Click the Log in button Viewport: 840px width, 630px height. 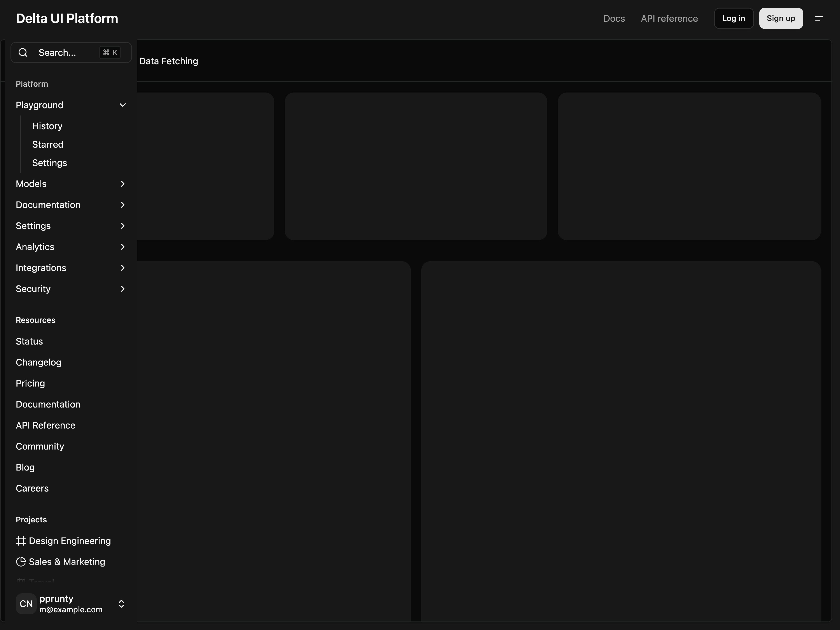(734, 18)
